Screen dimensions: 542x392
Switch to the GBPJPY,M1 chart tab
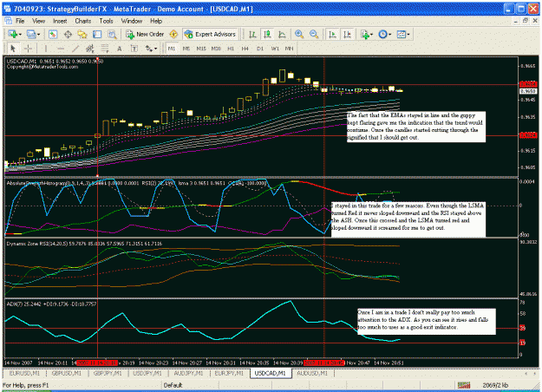(x=108, y=373)
